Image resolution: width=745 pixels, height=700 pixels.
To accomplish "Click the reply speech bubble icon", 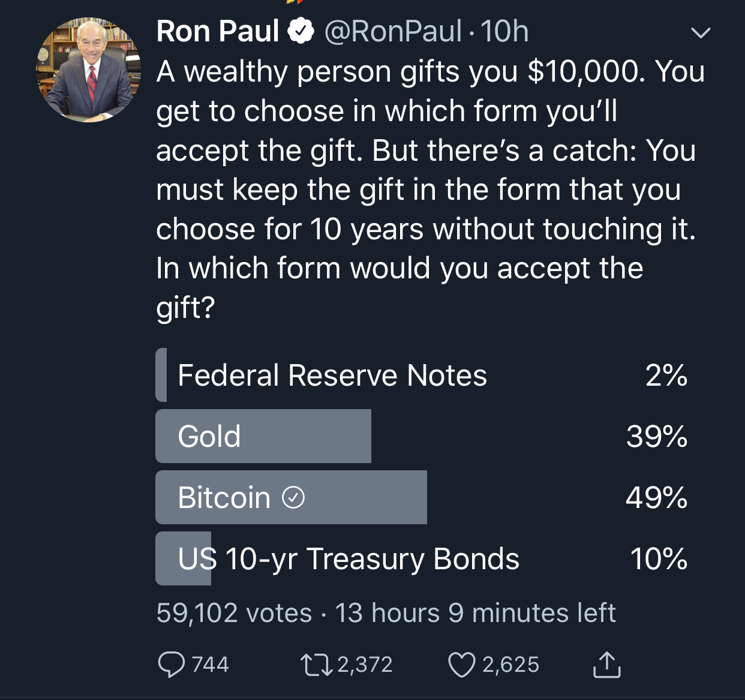I will 171,665.
